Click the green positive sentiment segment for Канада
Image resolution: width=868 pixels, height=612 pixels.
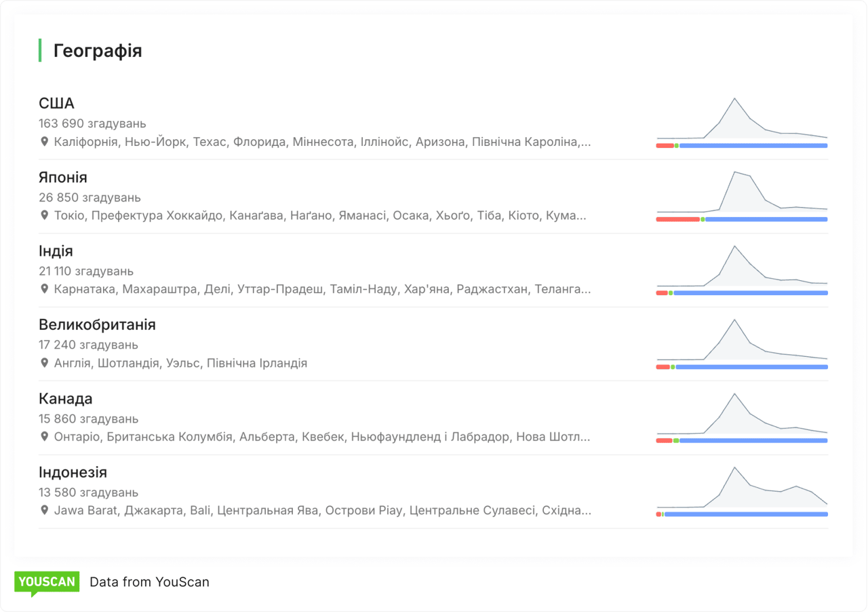(676, 440)
